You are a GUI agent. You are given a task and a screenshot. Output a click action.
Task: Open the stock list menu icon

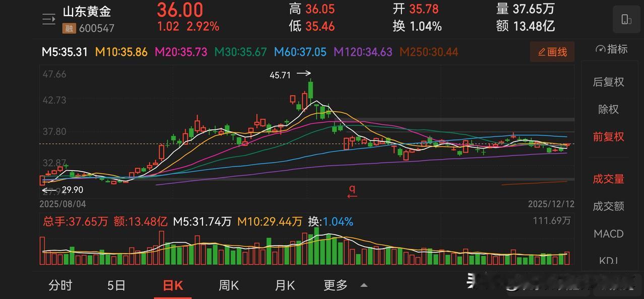tap(49, 20)
